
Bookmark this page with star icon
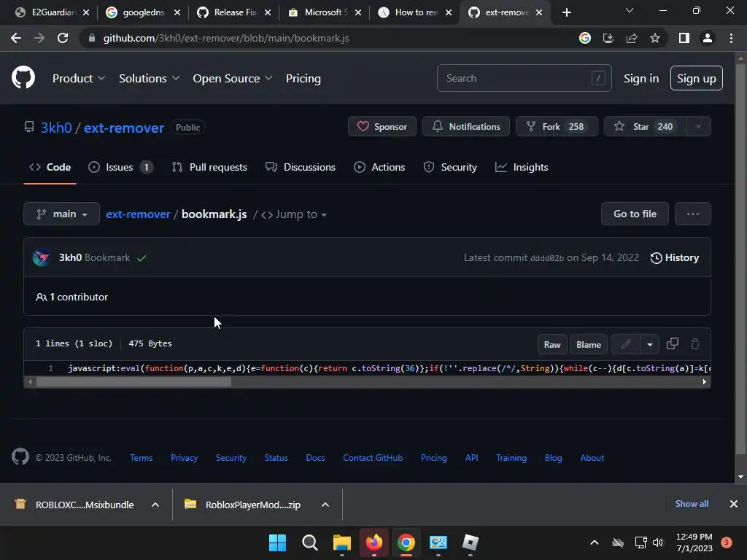(x=655, y=38)
